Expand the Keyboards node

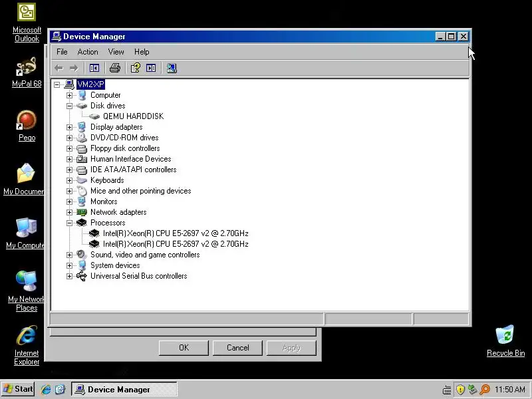click(69, 180)
